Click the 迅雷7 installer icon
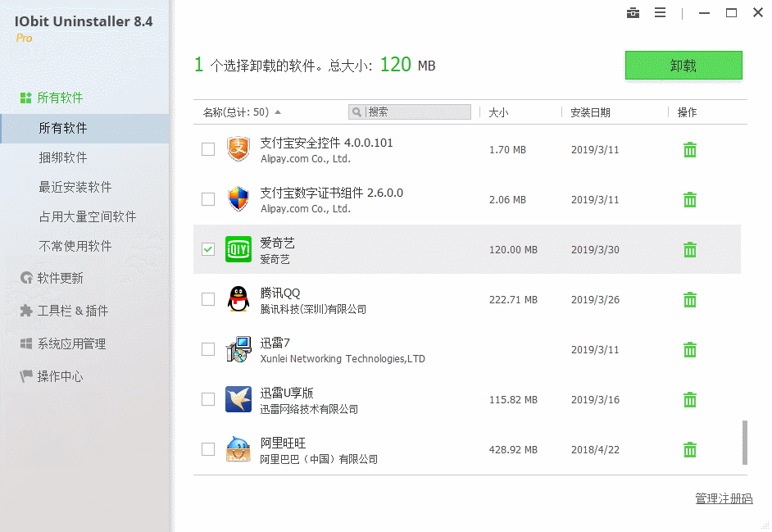Viewport: 772px width, 532px height. (238, 349)
